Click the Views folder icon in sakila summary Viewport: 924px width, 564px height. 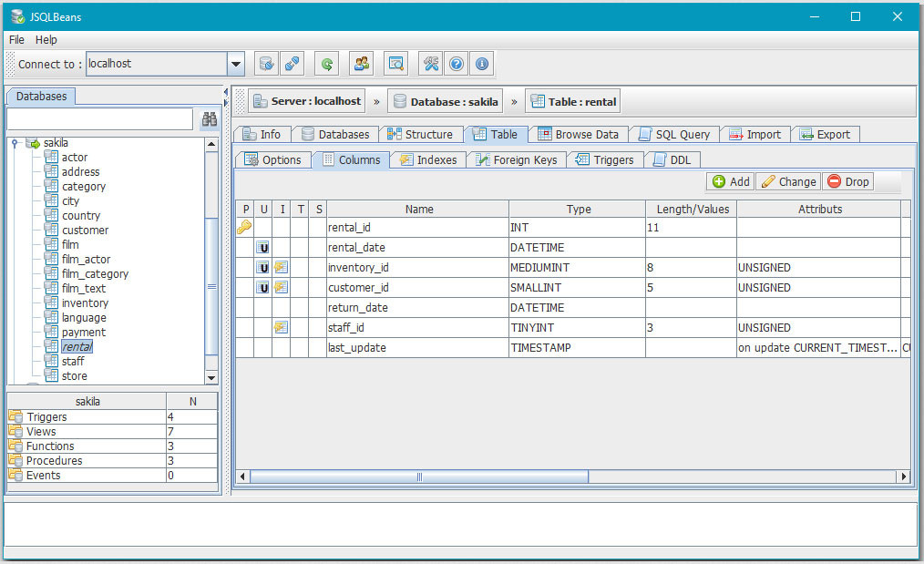point(15,431)
